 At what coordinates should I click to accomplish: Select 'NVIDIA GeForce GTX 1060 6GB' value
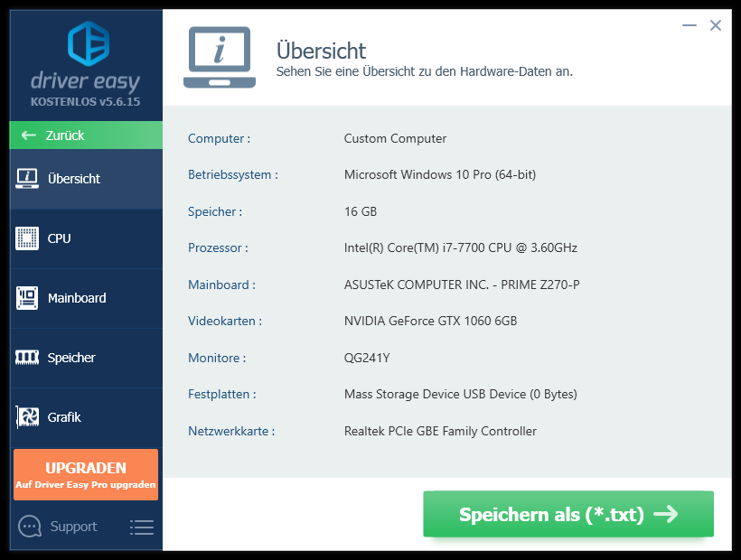coord(430,321)
